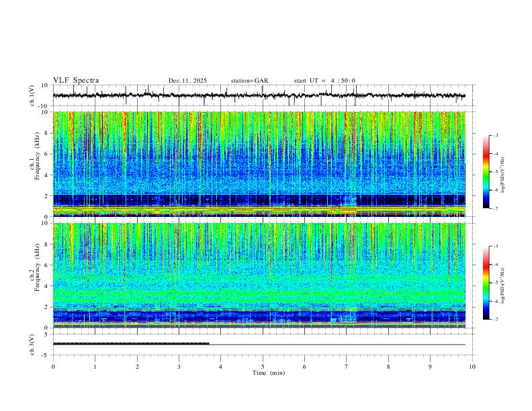Click the ch.2 spectrogram panel

pos(259,275)
